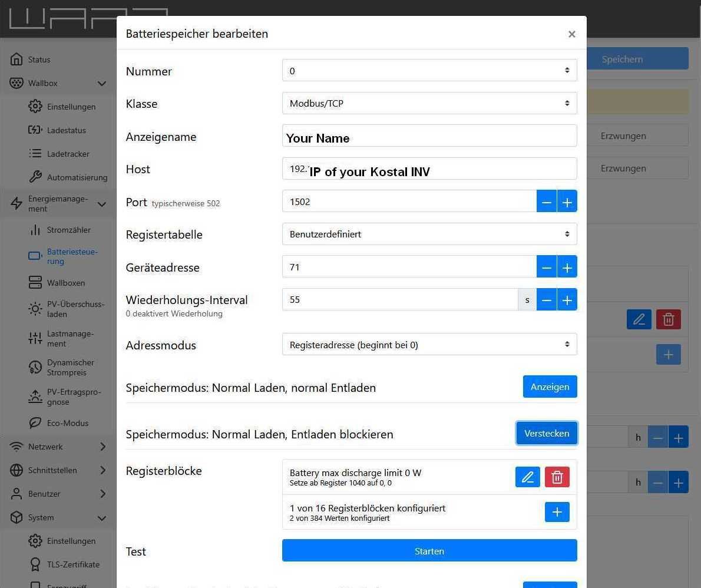Go to Stromzähler in the sidebar
This screenshot has height=588, width=701.
68,230
